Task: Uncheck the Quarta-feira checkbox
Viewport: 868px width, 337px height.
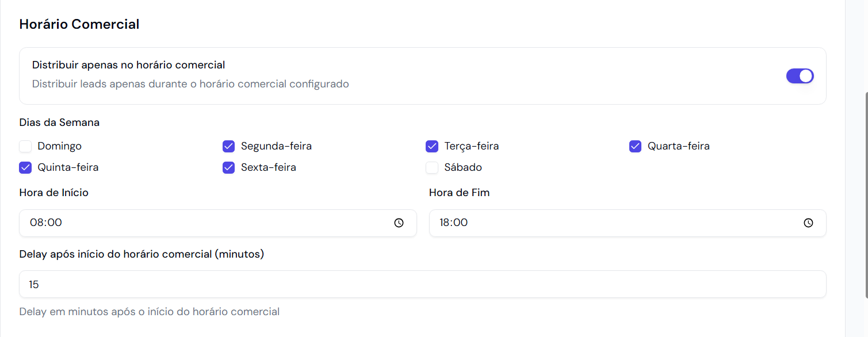Action: [x=635, y=146]
